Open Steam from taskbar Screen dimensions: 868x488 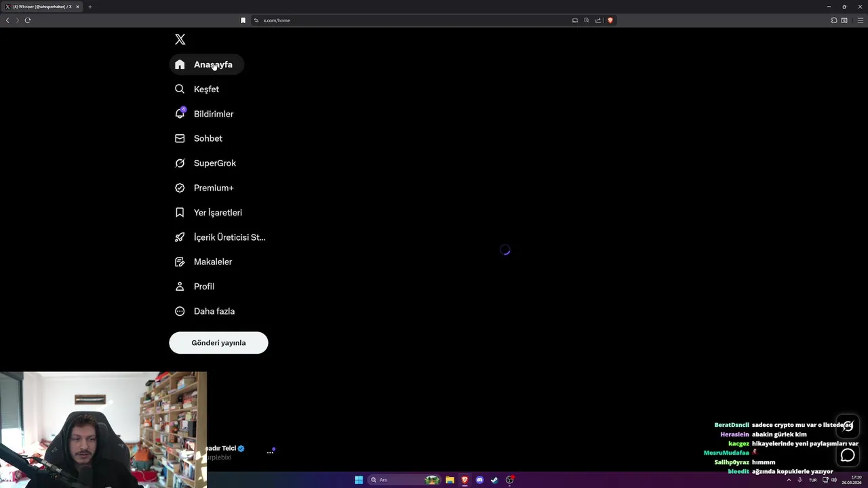(494, 480)
